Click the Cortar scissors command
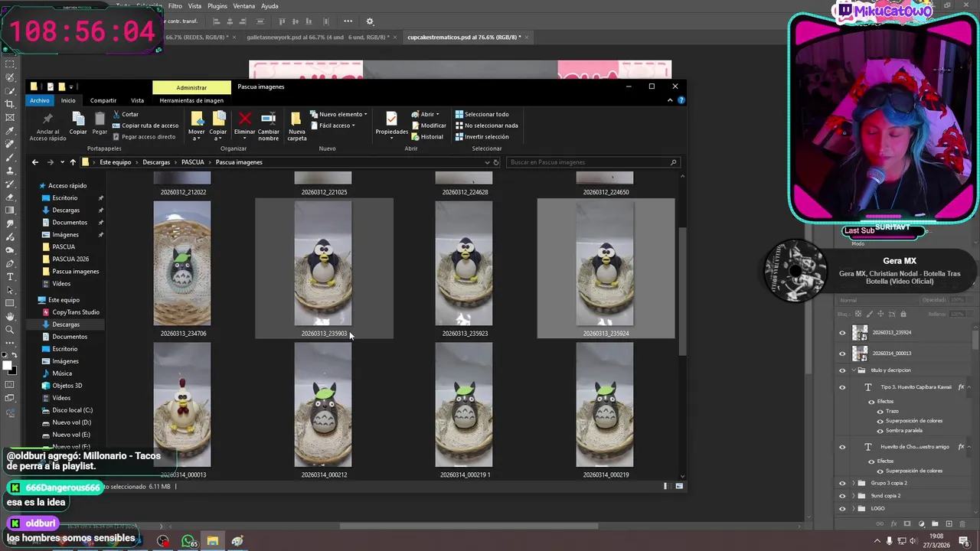 (126, 114)
